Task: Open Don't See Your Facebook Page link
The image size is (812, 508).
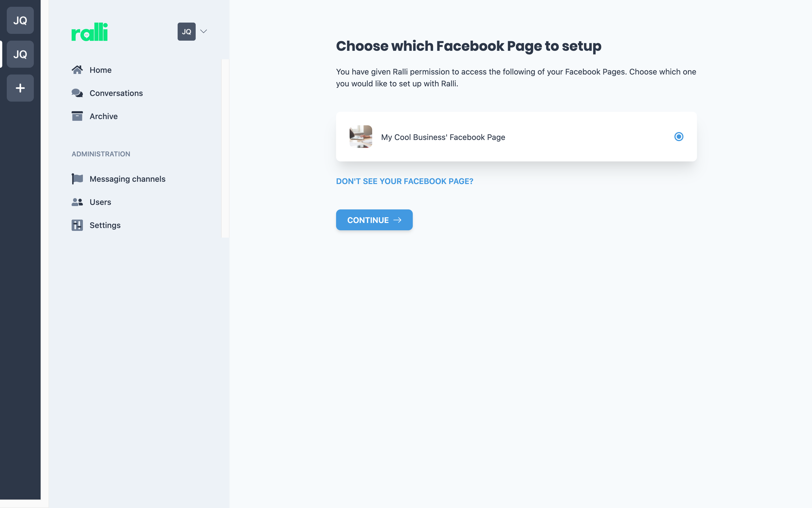Action: tap(405, 181)
